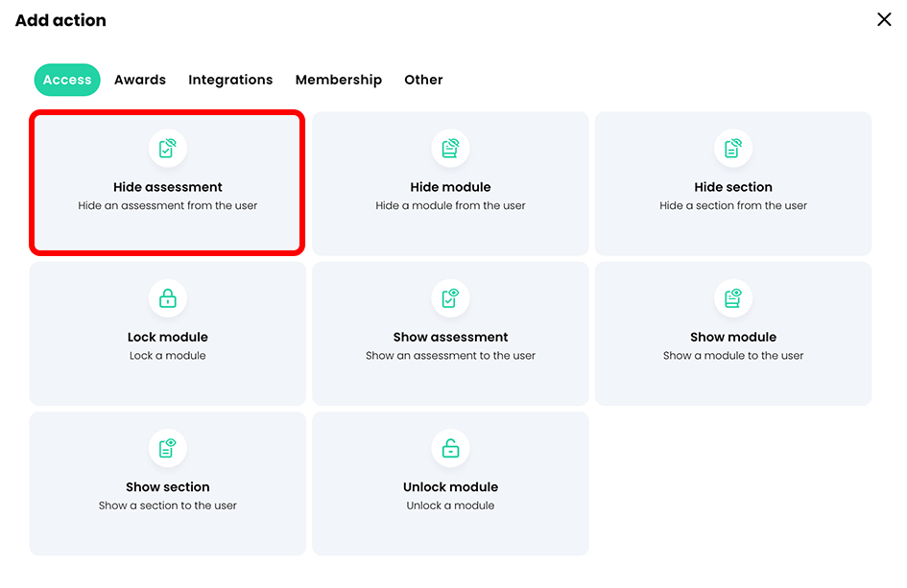Click the Hide module icon

point(450,148)
